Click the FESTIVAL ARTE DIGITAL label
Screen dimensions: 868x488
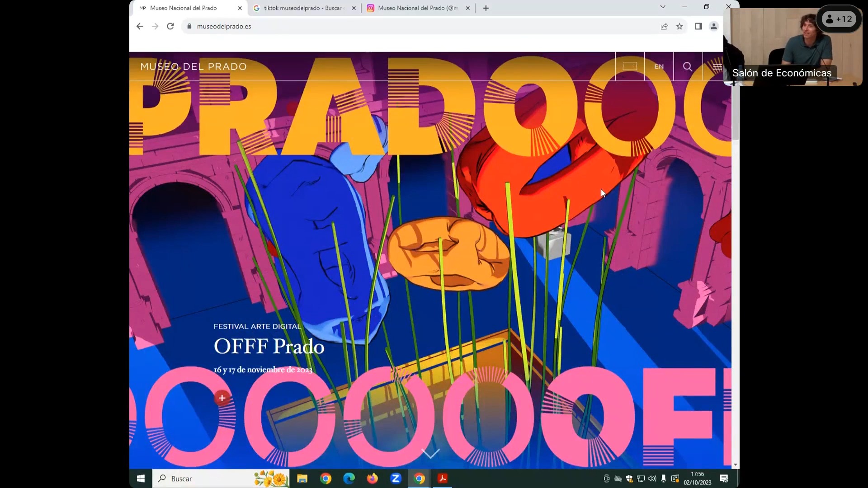(257, 326)
